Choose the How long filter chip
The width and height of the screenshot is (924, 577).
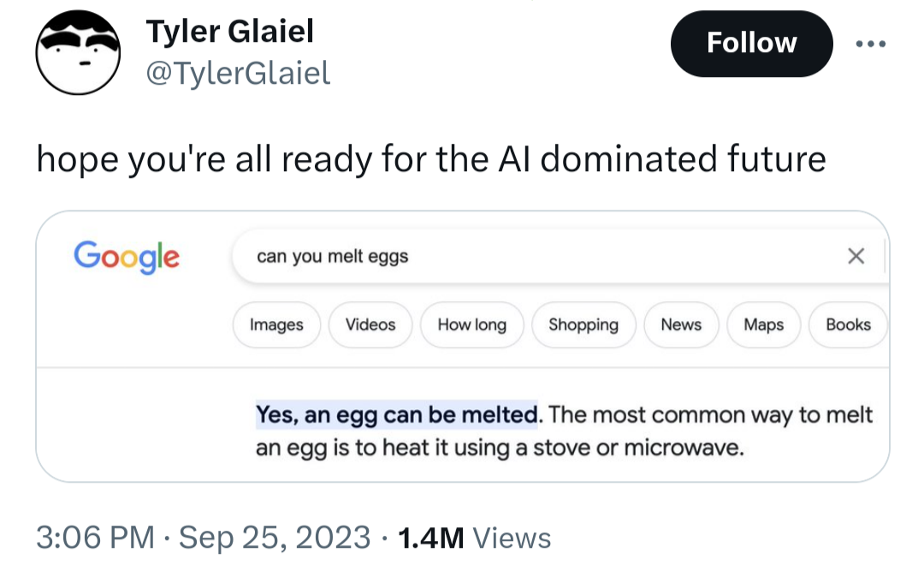coord(471,324)
